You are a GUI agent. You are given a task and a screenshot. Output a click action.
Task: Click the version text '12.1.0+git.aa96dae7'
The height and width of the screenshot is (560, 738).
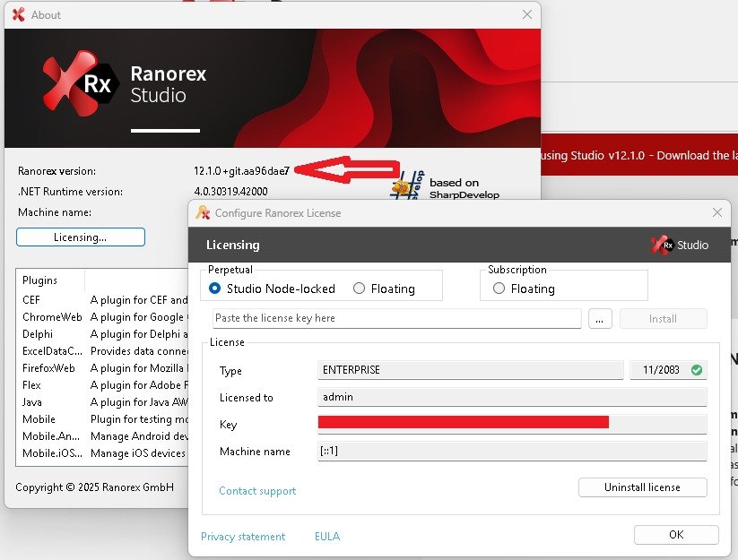coord(241,170)
